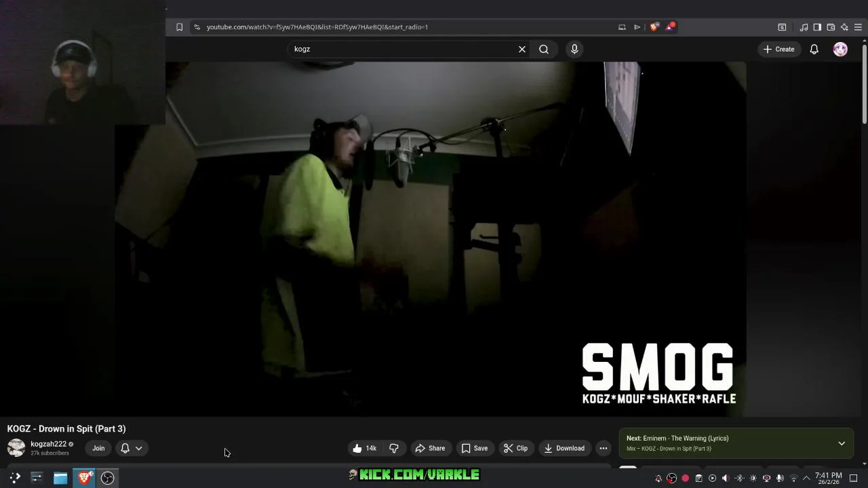Open the account avatar menu
Viewport: 868px width, 488px height.
coord(840,49)
